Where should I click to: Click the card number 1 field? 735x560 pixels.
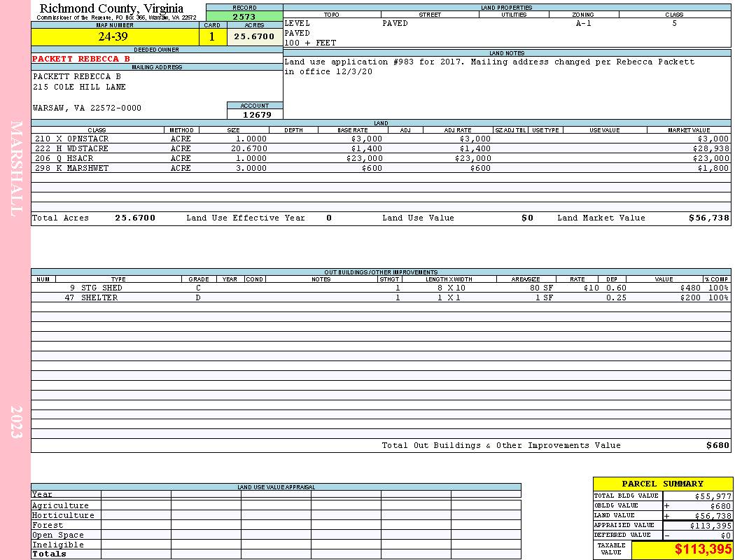tap(212, 36)
